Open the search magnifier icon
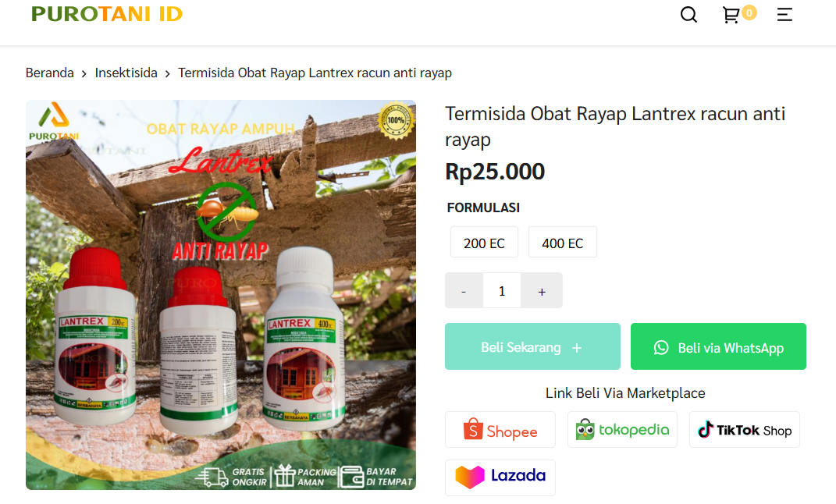836x504 pixels. pyautogui.click(x=688, y=15)
